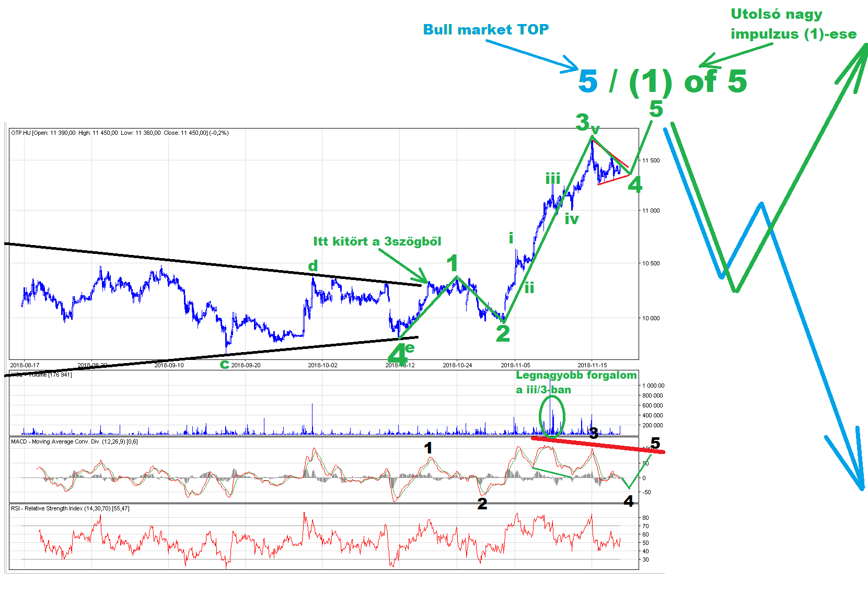868x606 pixels.
Task: Click the green "c" label below the triangle
Action: [x=224, y=364]
